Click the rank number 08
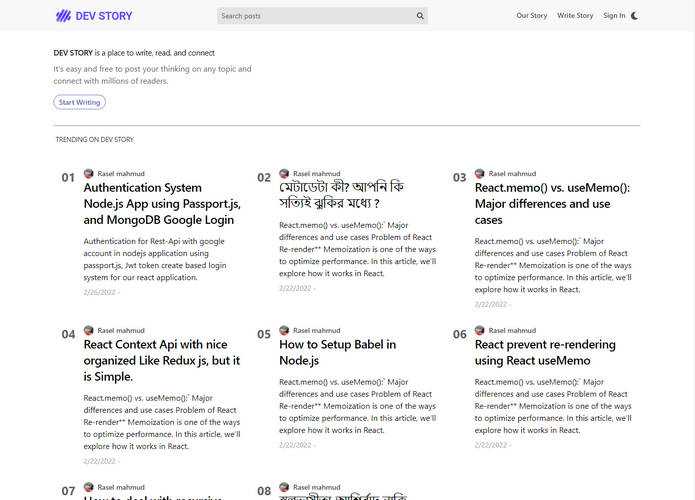 [264, 491]
